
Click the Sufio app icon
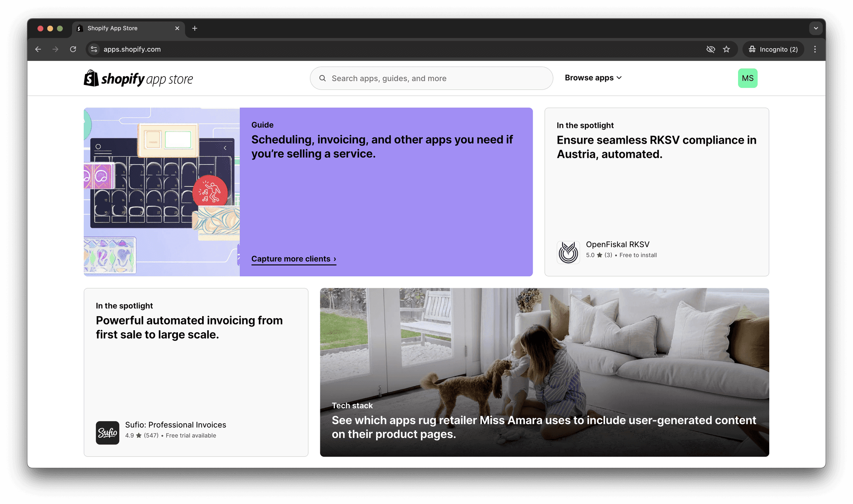(107, 433)
